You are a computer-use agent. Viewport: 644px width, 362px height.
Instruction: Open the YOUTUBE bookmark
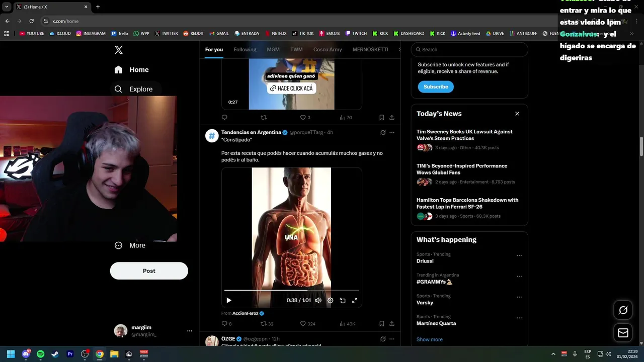tap(32, 34)
